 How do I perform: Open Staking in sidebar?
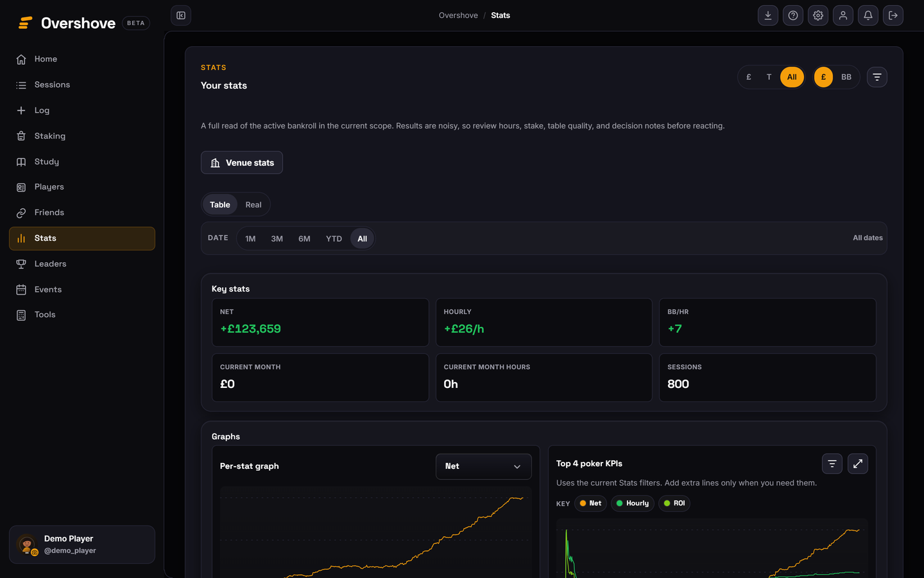coord(82,136)
